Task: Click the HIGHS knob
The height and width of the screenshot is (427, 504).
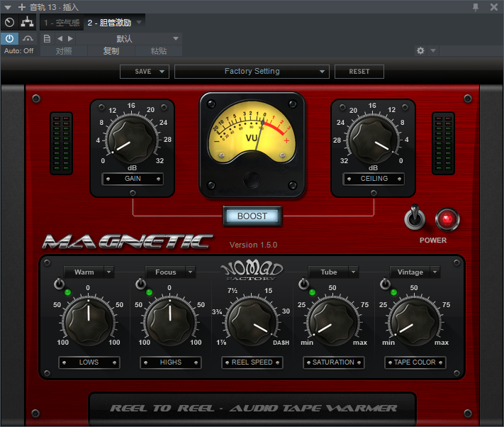Action: 171,322
